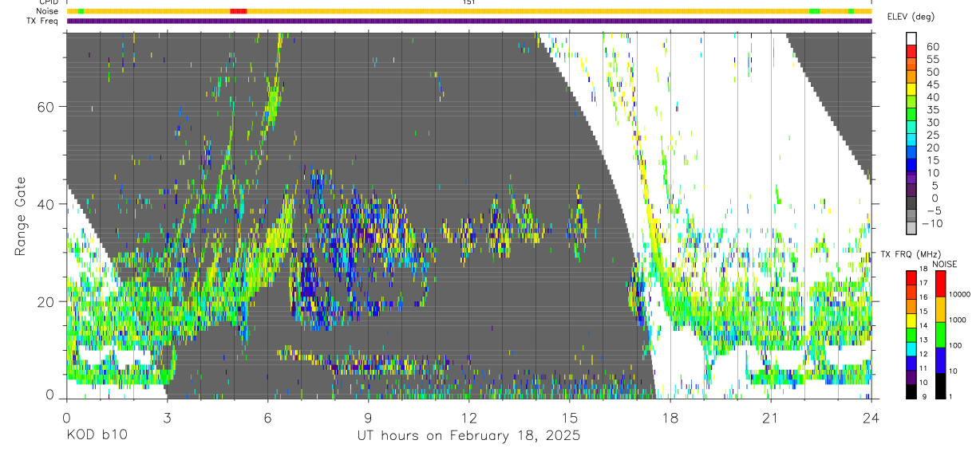Click the 'ELEV (deg)' legend title
The width and height of the screenshot is (980, 452).
point(911,17)
